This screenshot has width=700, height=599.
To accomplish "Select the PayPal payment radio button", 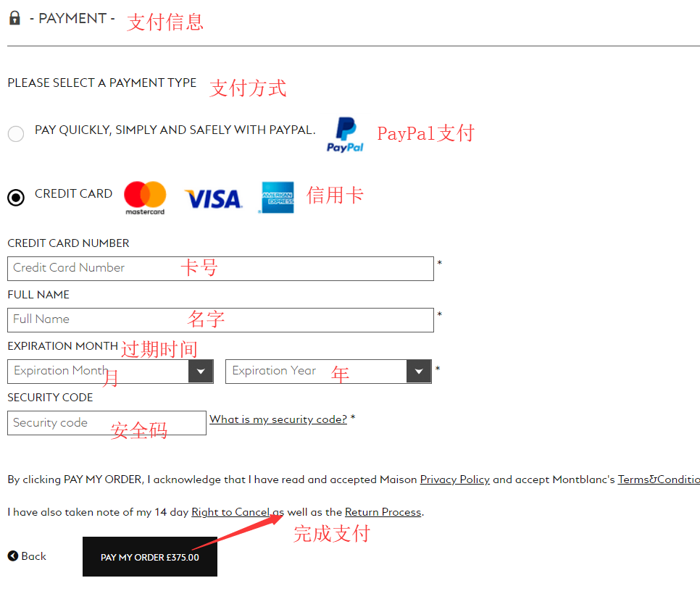I will 16,133.
